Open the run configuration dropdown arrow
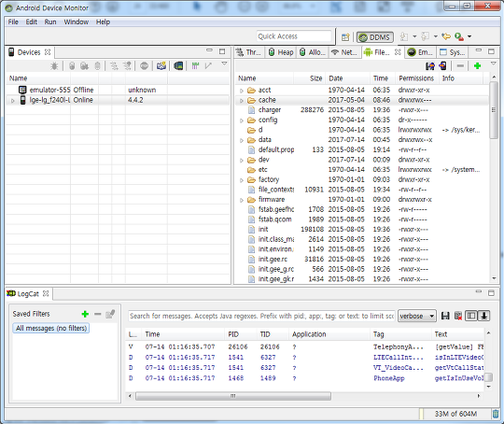The height and width of the screenshot is (424, 504). pyautogui.click(x=469, y=36)
